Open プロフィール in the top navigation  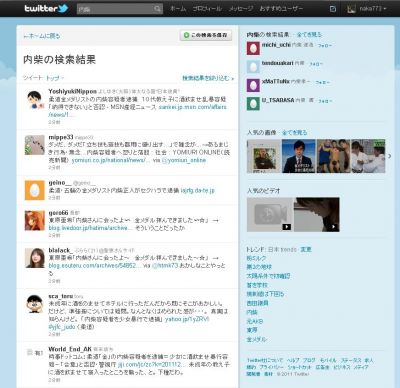(207, 9)
